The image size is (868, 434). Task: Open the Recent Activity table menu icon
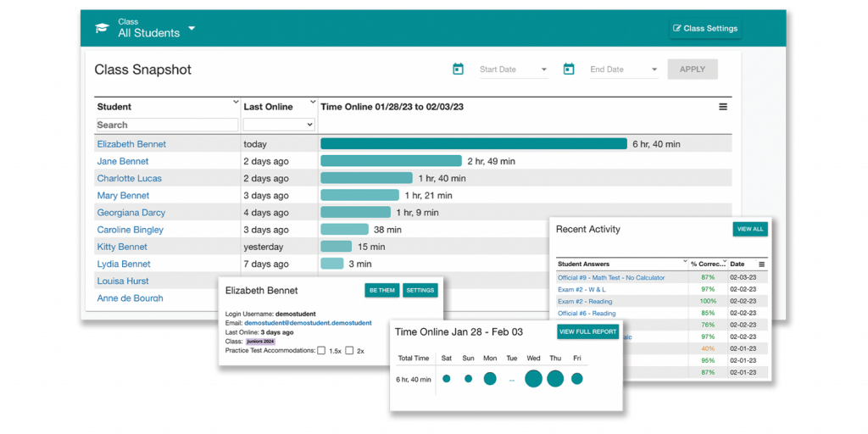click(x=762, y=264)
